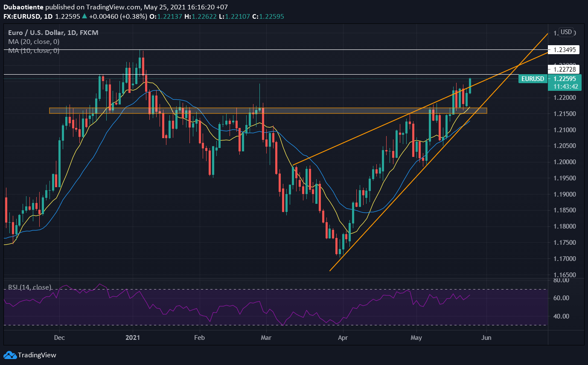Click the orange resistance zone rectangle
The width and height of the screenshot is (588, 365).
268,110
